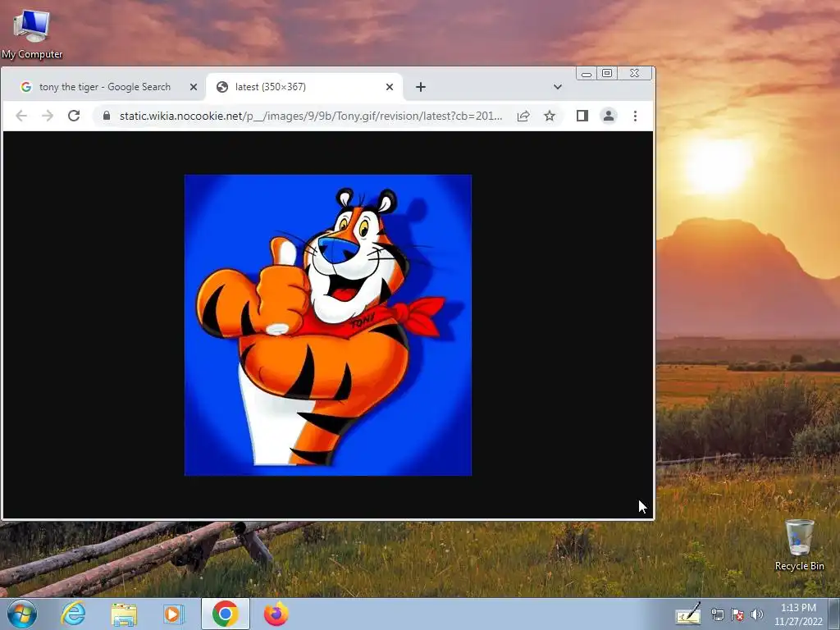Select the latest (350×367) tab
The width and height of the screenshot is (840, 630).
point(304,87)
